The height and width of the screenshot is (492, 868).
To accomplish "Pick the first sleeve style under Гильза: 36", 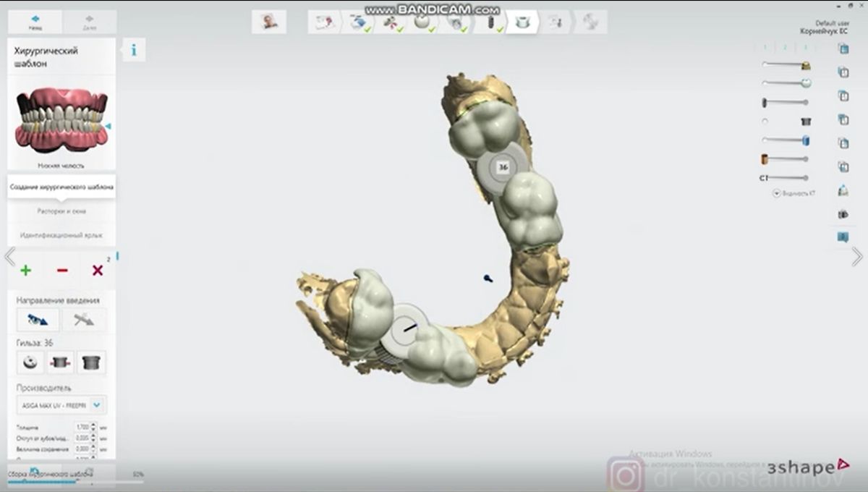I will pos(29,362).
